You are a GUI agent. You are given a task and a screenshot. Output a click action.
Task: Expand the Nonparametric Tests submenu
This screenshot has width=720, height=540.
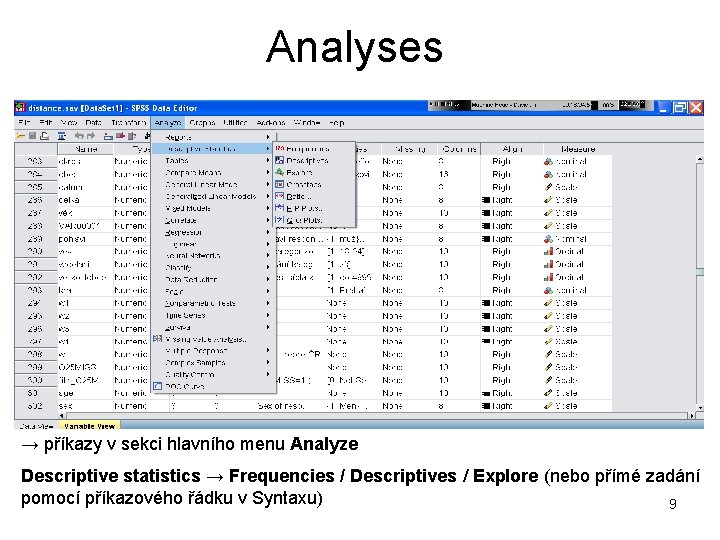(268, 303)
